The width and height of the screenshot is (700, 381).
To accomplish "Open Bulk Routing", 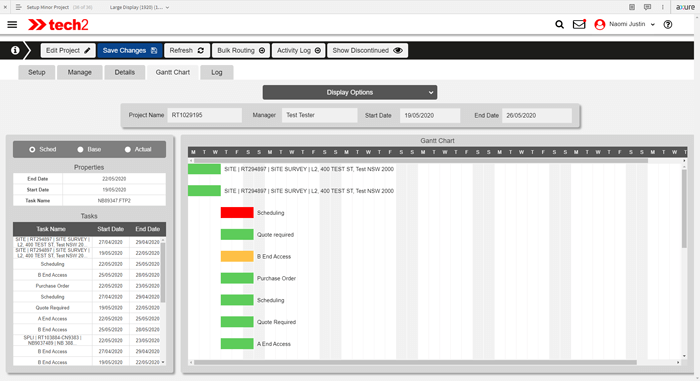I will (241, 50).
